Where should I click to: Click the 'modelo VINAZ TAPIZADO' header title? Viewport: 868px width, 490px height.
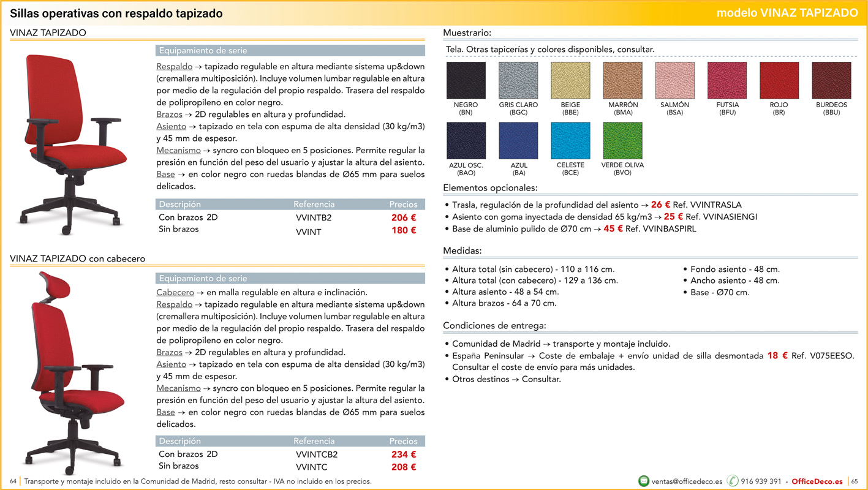(787, 13)
